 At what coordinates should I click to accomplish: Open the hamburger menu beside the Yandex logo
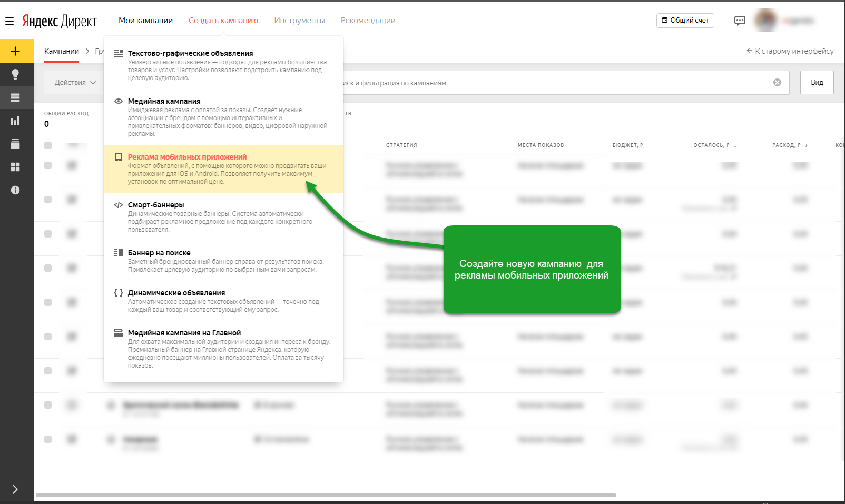click(x=9, y=21)
